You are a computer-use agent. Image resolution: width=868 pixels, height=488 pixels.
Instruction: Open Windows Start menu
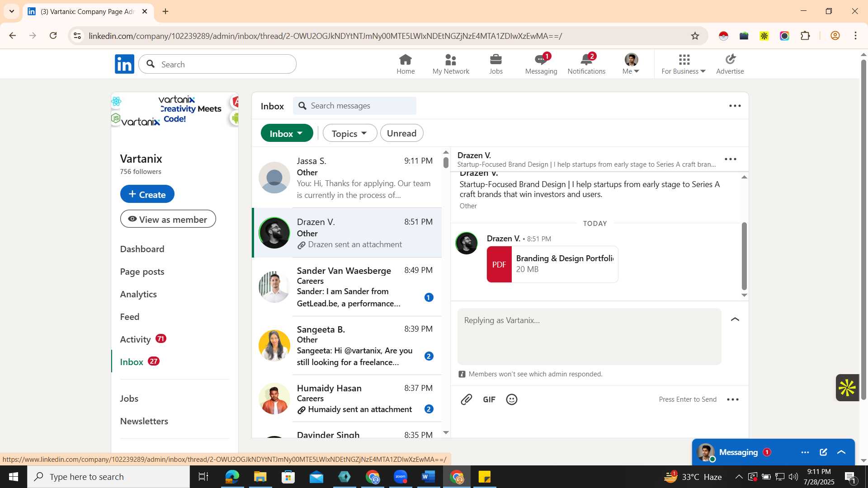[14, 477]
